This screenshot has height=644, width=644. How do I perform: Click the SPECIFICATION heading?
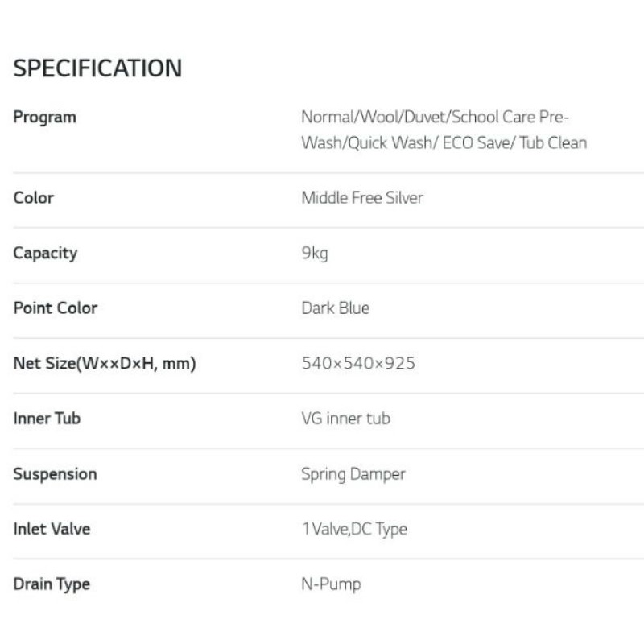(97, 68)
